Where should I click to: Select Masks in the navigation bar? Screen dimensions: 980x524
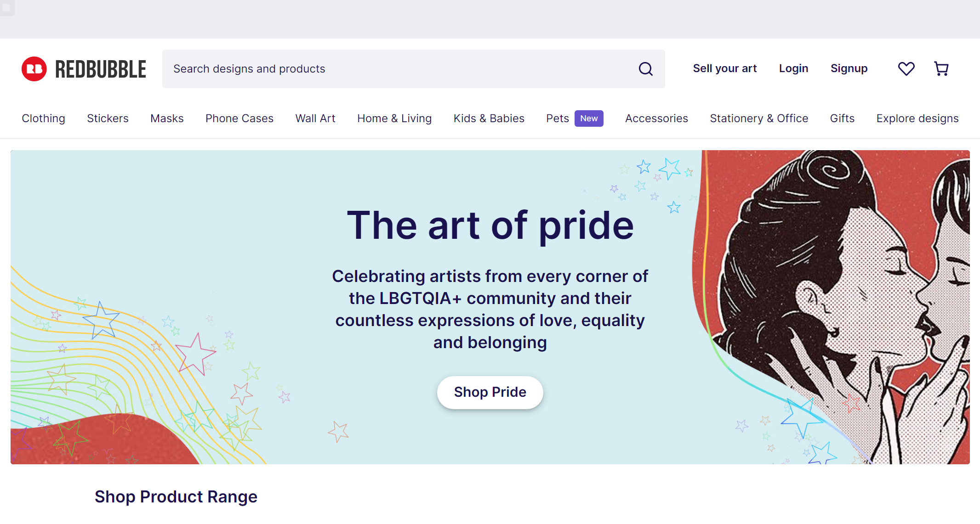point(167,118)
